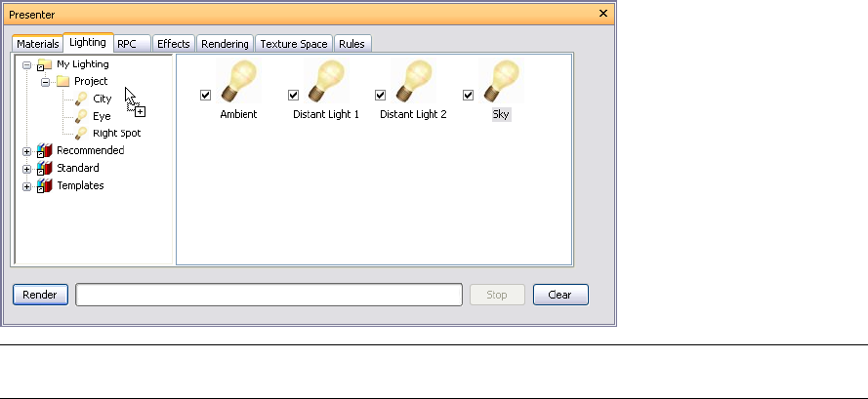This screenshot has height=399, width=868.
Task: Disable the Ambient light checkbox
Action: tap(205, 96)
